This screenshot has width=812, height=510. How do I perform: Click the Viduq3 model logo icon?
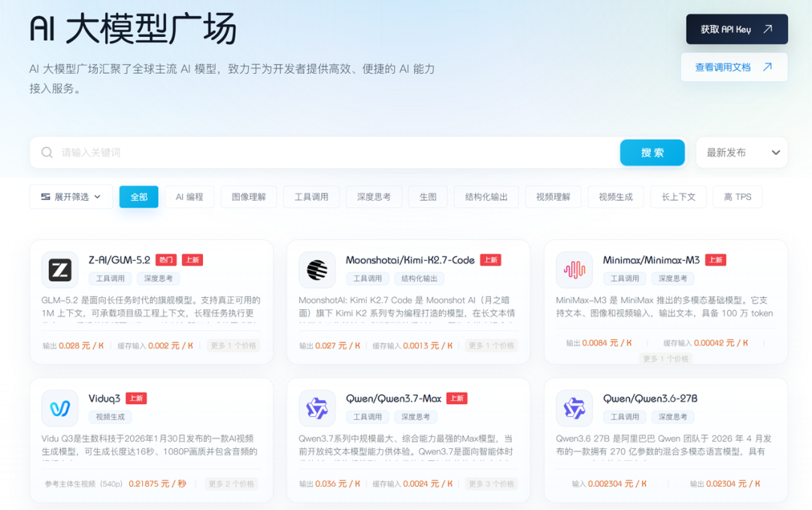[60, 408]
